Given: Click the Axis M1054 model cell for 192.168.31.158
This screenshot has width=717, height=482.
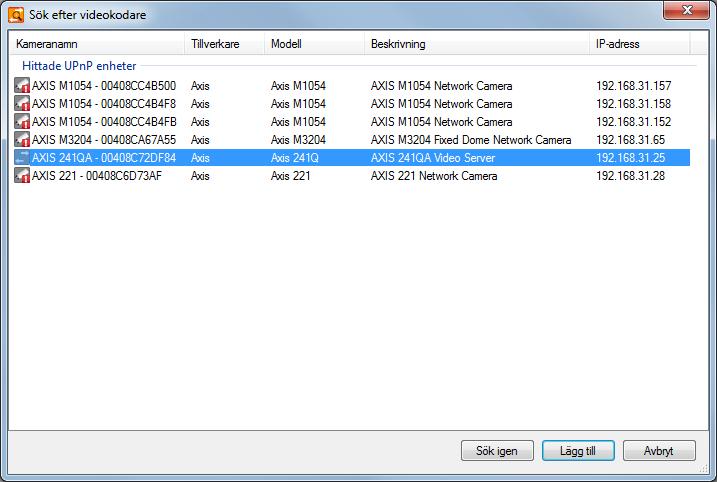Looking at the screenshot, I should click(298, 103).
